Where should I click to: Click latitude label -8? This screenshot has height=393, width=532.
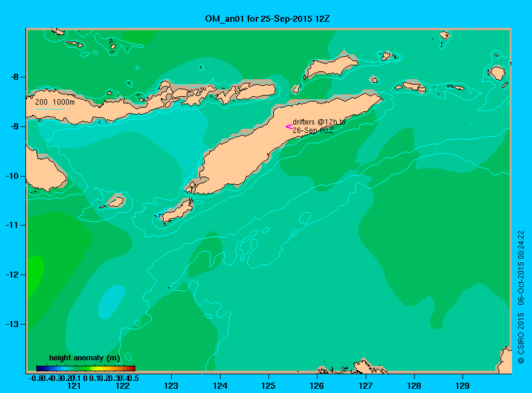click(x=15, y=77)
